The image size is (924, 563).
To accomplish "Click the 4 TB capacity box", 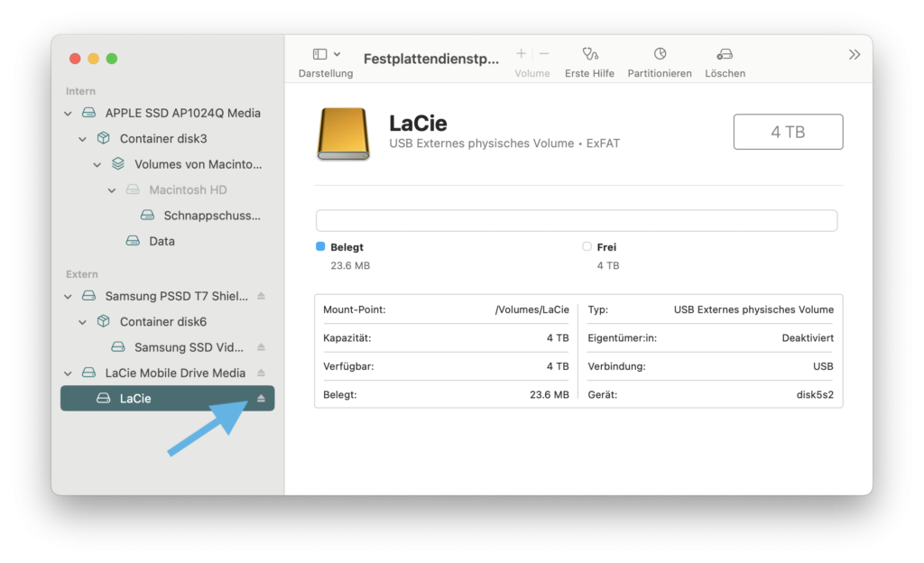I will (x=788, y=132).
